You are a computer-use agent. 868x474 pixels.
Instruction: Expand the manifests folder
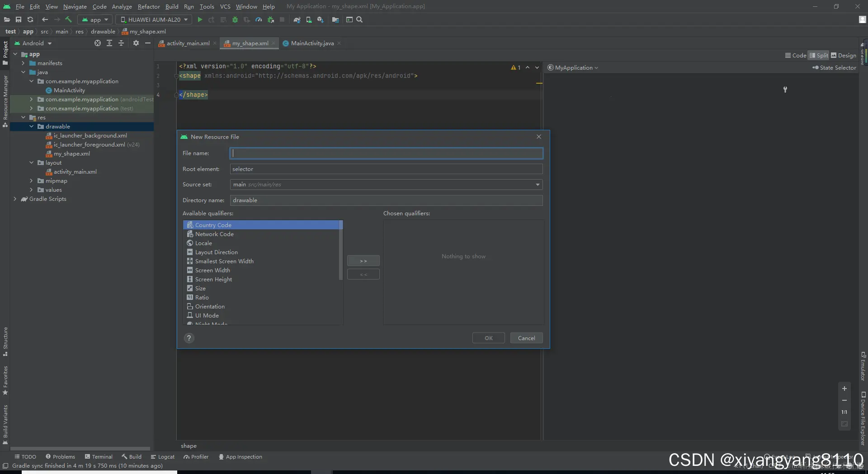tap(23, 63)
